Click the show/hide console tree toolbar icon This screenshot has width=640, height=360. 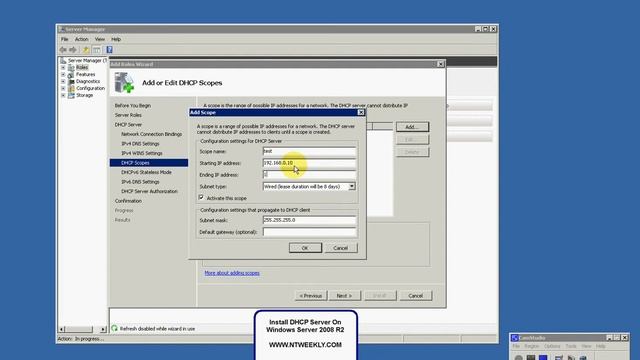pyautogui.click(x=97, y=50)
